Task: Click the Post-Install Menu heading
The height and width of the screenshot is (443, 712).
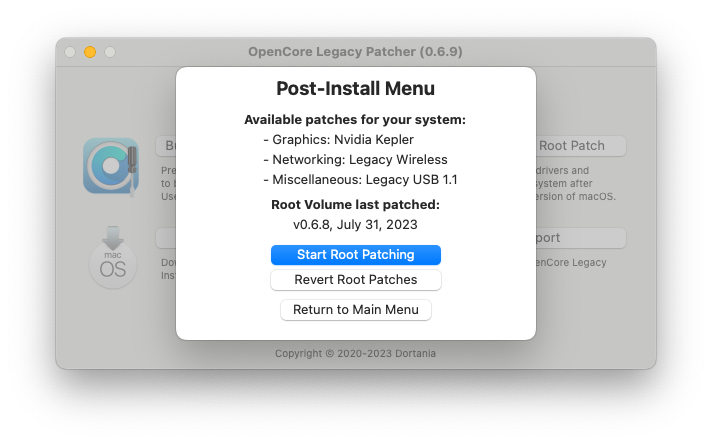Action: point(355,88)
